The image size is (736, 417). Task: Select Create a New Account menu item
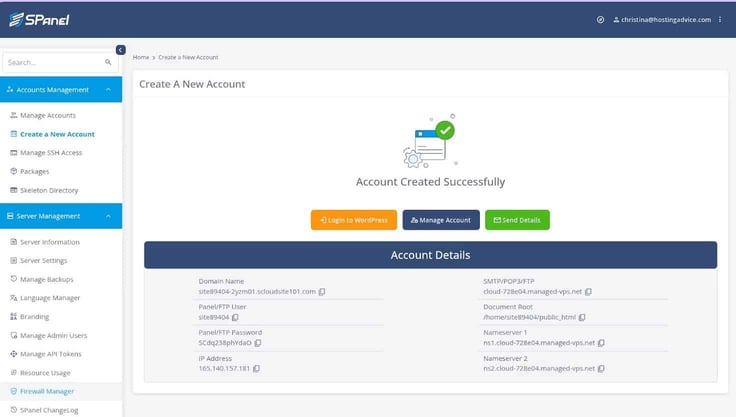tap(57, 134)
